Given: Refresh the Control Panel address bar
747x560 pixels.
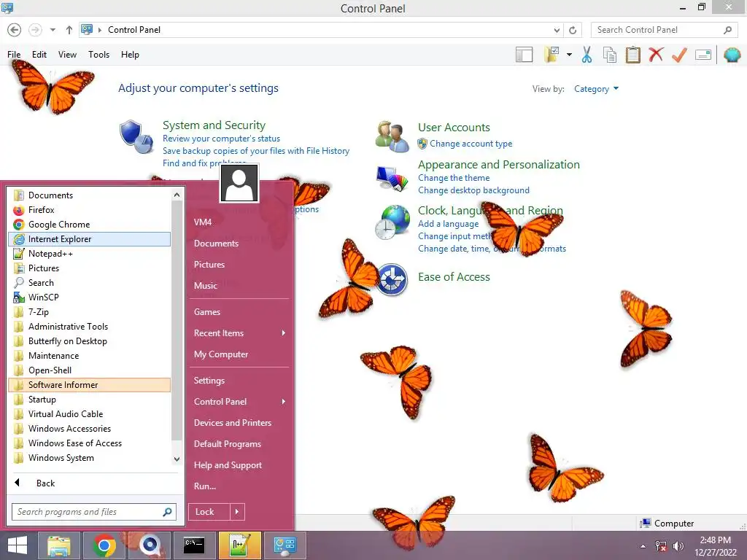Looking at the screenshot, I should pyautogui.click(x=573, y=30).
